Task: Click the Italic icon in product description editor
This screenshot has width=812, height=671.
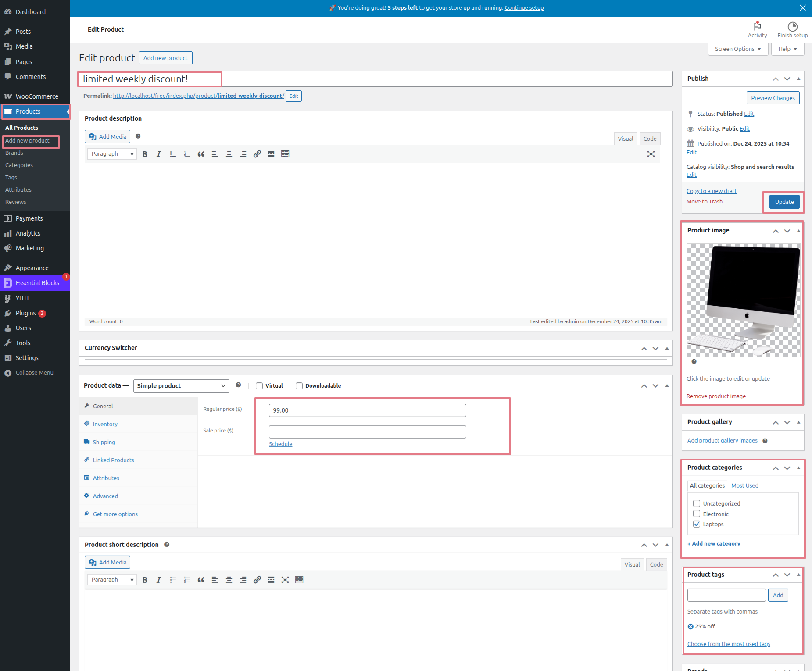Action: tap(159, 154)
